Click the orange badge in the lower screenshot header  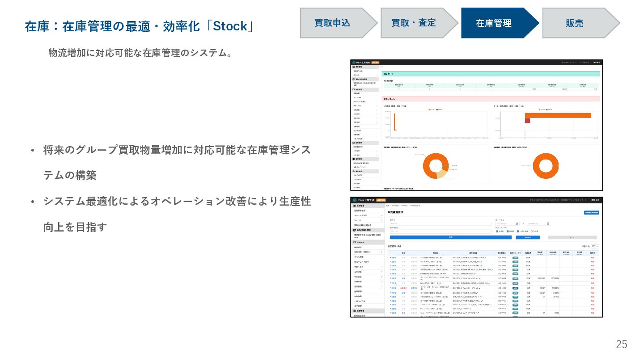(381, 200)
